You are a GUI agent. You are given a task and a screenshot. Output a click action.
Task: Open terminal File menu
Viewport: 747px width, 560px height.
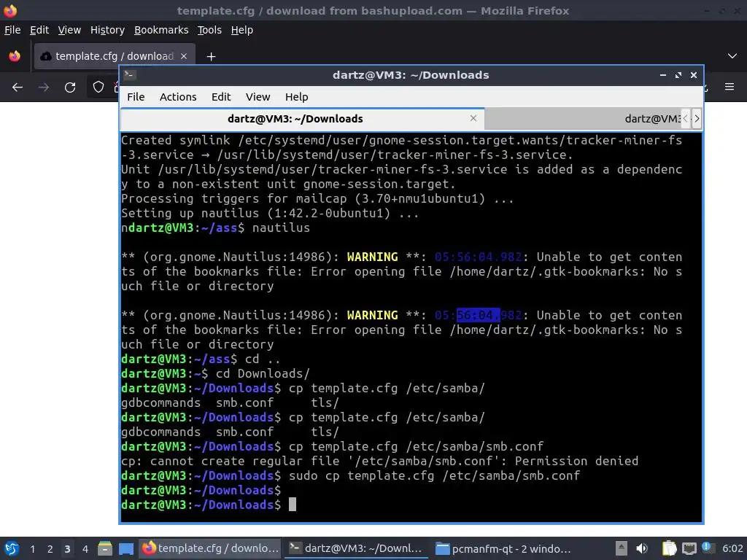point(136,97)
